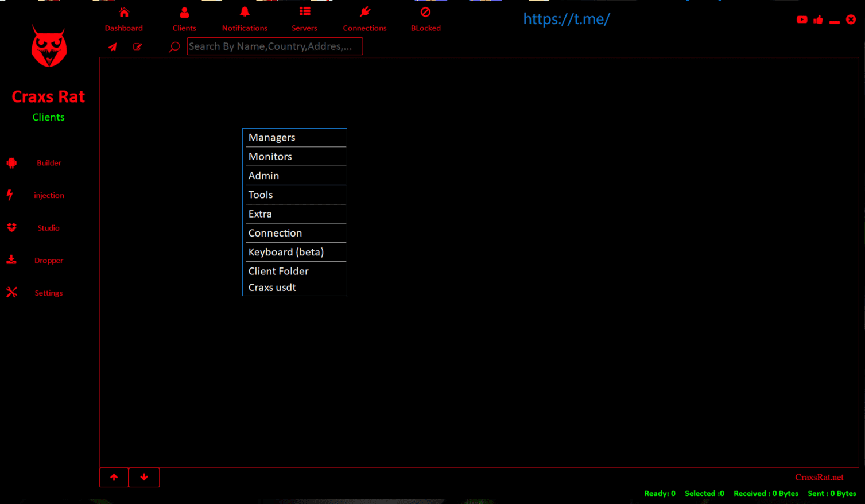
Task: Click the Dropper download icon
Action: click(11, 260)
